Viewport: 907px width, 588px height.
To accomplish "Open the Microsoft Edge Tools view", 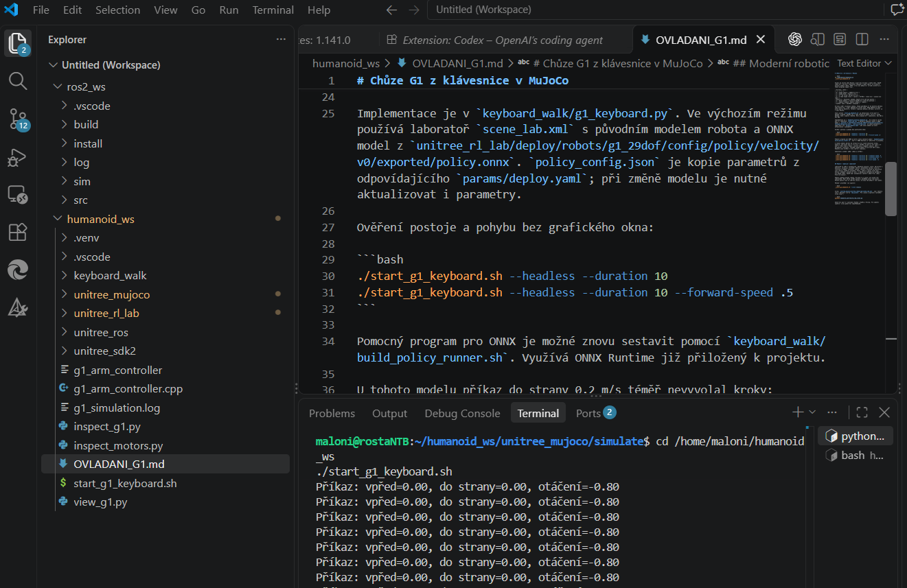I will tap(18, 270).
